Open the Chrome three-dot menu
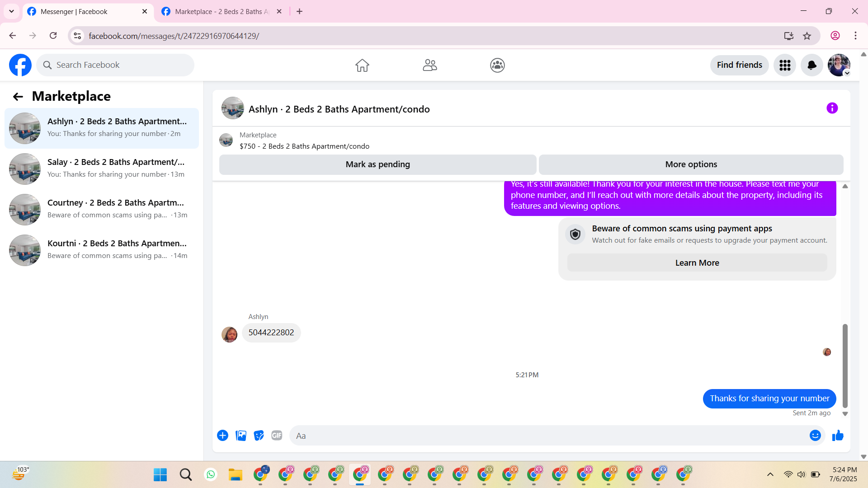868x488 pixels. pyautogui.click(x=855, y=36)
